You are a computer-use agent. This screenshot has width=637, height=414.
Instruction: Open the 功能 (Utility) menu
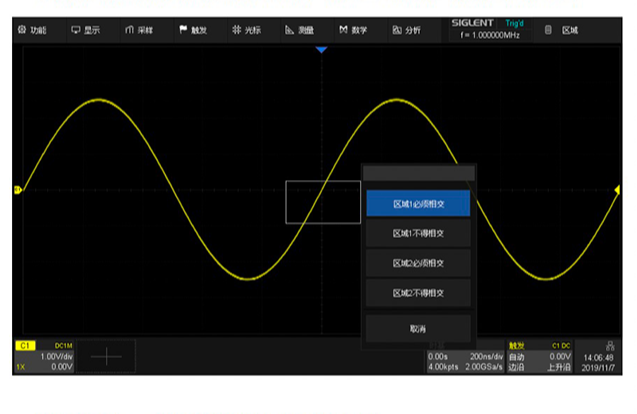coord(33,30)
